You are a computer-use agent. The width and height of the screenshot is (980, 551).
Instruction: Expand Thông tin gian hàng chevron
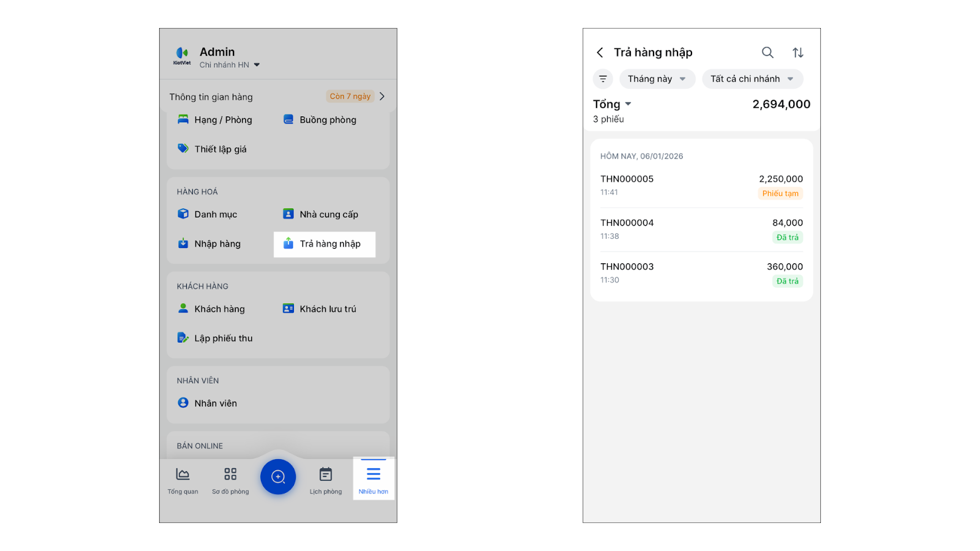pos(382,97)
